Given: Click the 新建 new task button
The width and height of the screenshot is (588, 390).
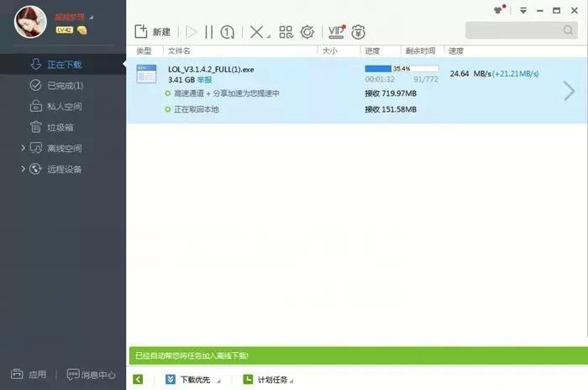Looking at the screenshot, I should pyautogui.click(x=152, y=32).
